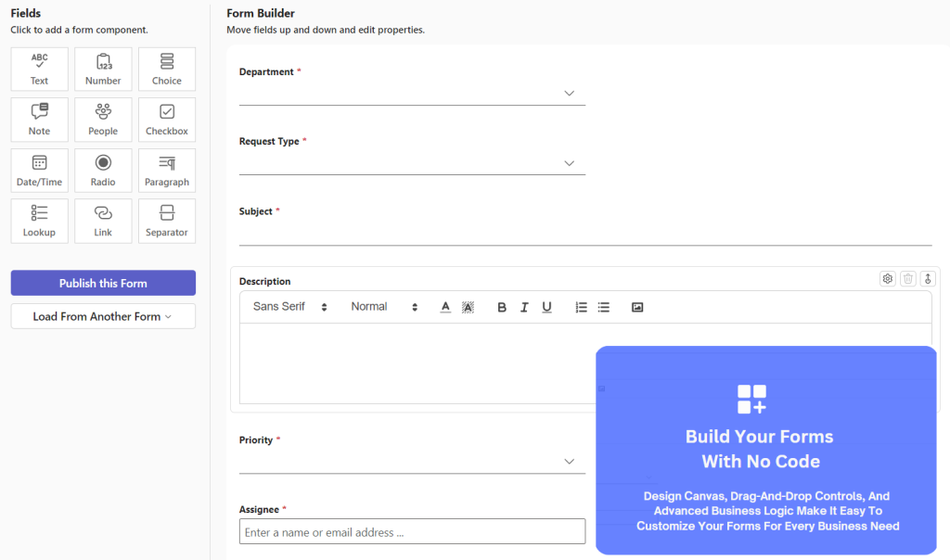Open the text color picker
Screen dimensions: 950x560
[x=445, y=307]
